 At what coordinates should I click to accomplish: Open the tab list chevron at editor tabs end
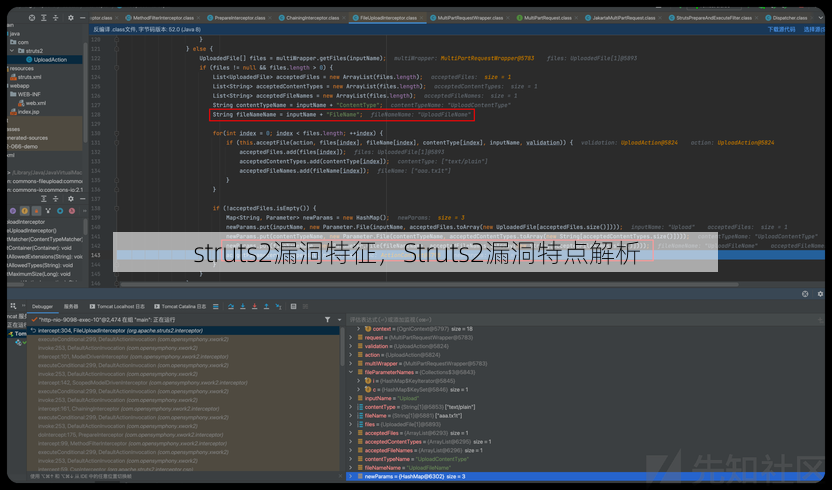click(821, 18)
